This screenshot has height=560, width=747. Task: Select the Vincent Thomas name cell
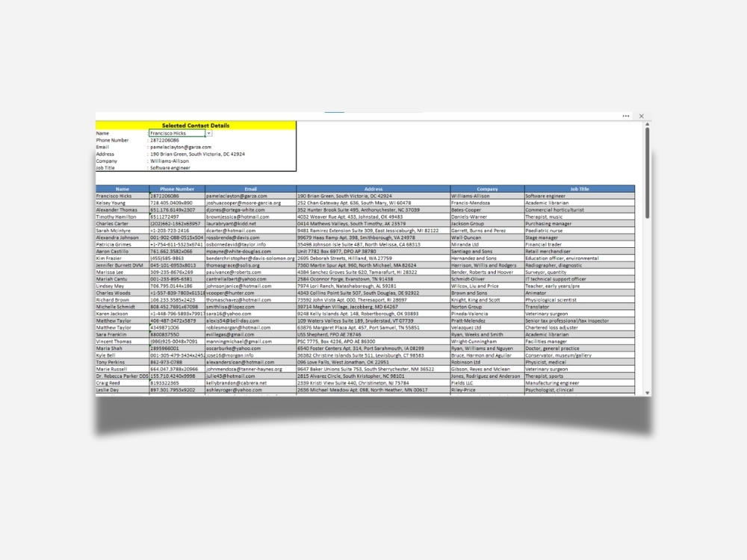[123, 341]
